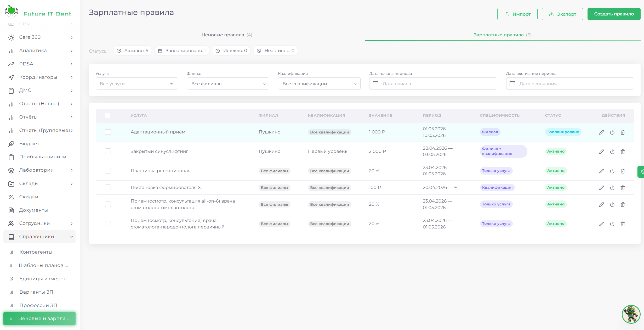The image size is (644, 330).
Task: Open the Все филиалы dropdown
Action: tap(228, 83)
